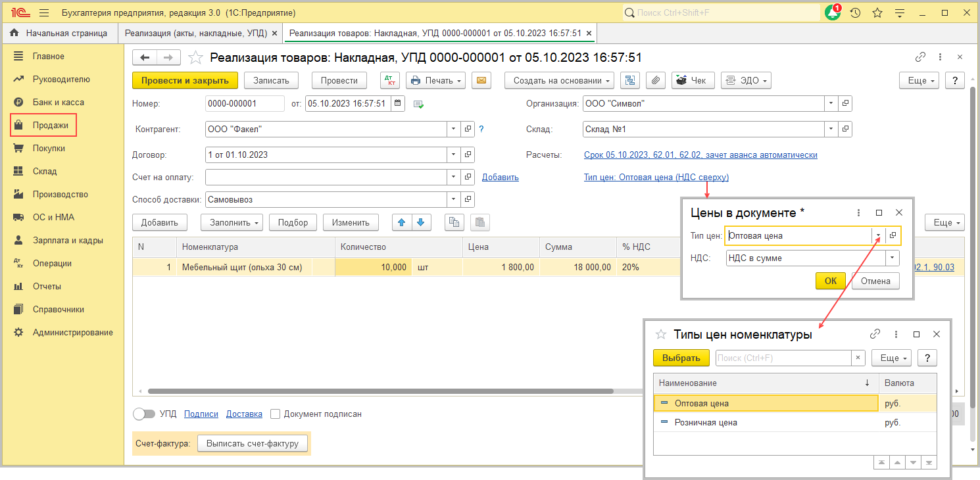Add document to favorites star icon
The width and height of the screenshot is (980, 480).
click(195, 58)
